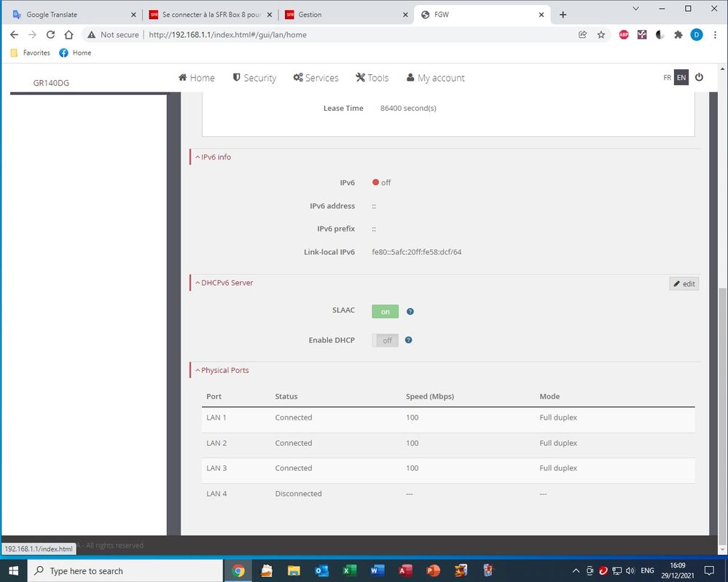Viewport: 728px width, 582px height.
Task: Switch the interface language to FR
Action: (x=667, y=77)
